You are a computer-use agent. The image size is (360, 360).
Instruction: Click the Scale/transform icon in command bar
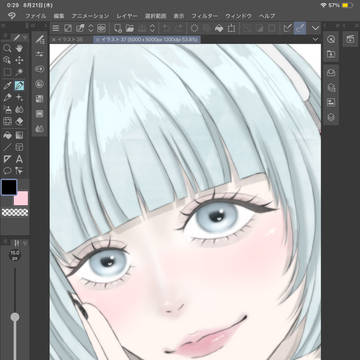pos(232,28)
